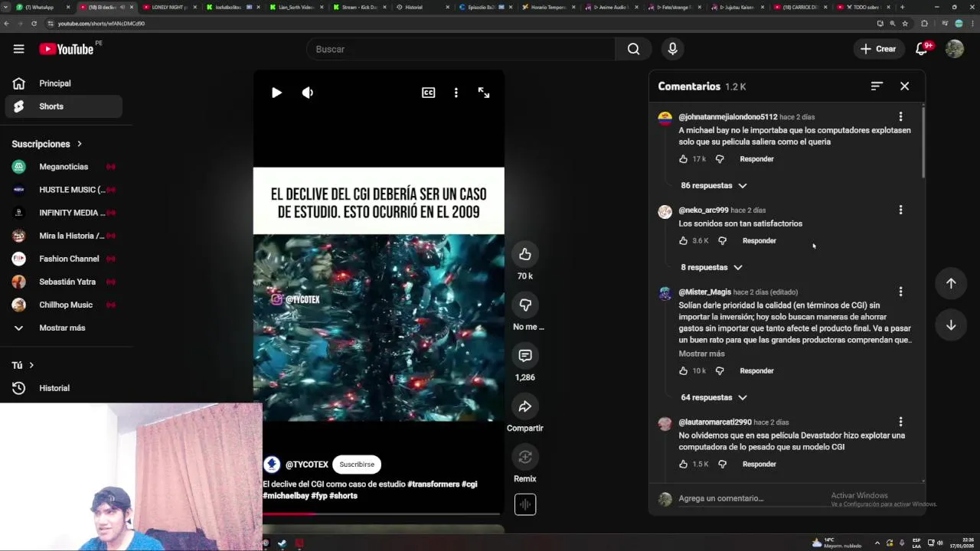Go to previous Short with up arrow
Image resolution: width=980 pixels, height=551 pixels.
951,283
